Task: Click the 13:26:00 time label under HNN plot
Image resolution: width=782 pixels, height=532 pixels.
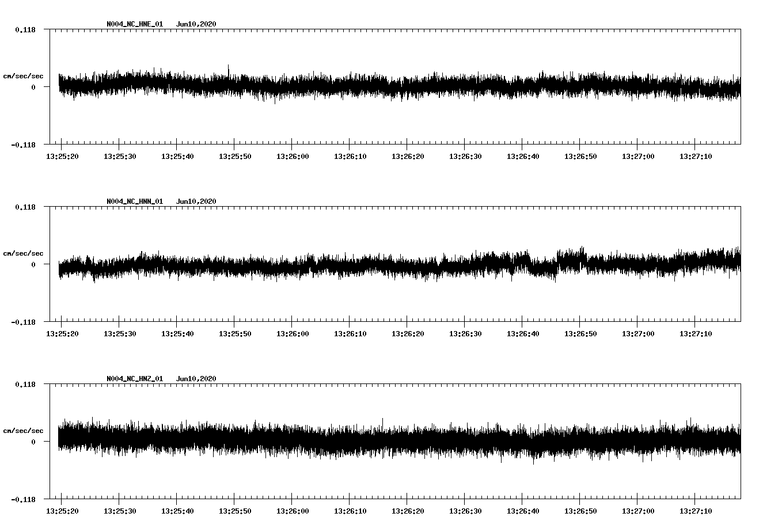Action: click(x=293, y=334)
